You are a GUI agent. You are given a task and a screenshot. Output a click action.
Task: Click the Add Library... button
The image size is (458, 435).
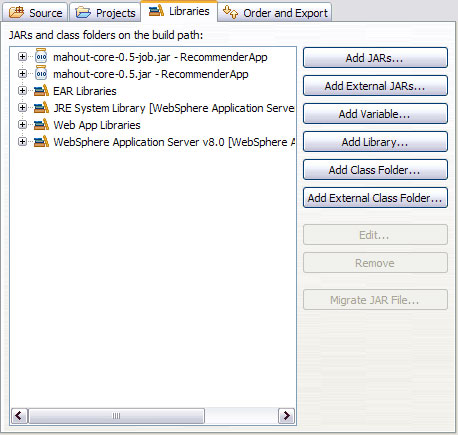click(x=375, y=142)
